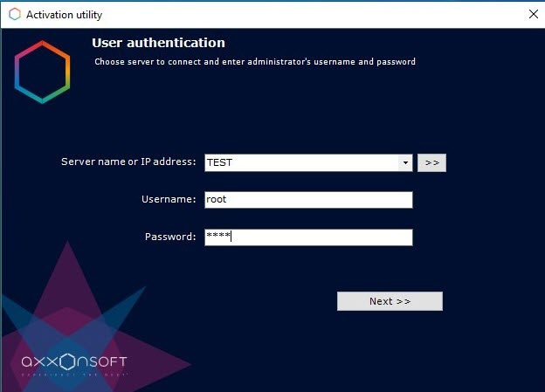
Task: Click the hexagon O in AxxonSoft wordmark
Action: (x=69, y=361)
